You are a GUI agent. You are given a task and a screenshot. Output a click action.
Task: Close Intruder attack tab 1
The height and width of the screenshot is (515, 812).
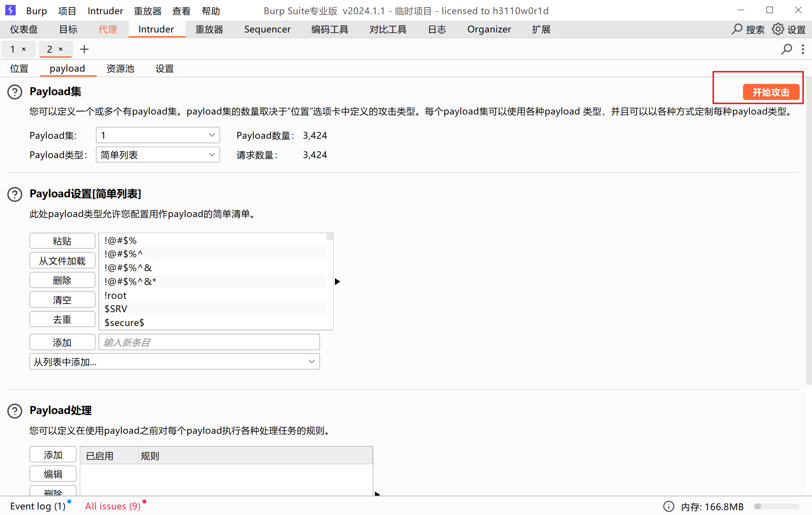(24, 49)
